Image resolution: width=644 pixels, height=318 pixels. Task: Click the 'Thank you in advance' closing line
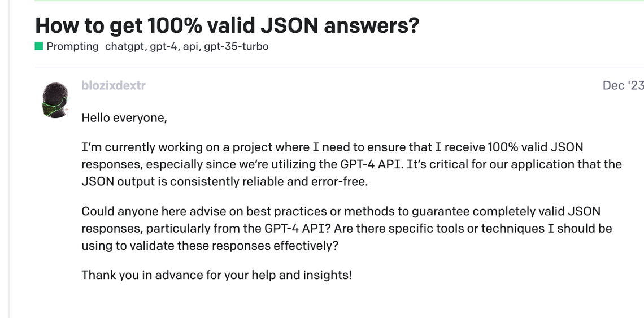point(216,275)
